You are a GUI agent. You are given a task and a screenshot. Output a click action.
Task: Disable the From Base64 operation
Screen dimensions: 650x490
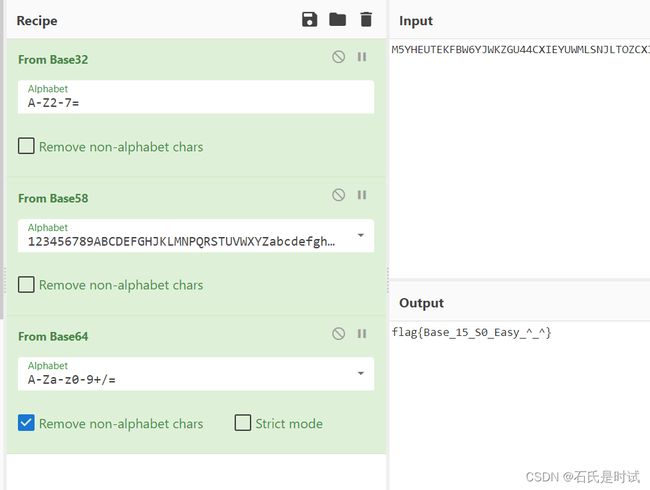point(338,333)
